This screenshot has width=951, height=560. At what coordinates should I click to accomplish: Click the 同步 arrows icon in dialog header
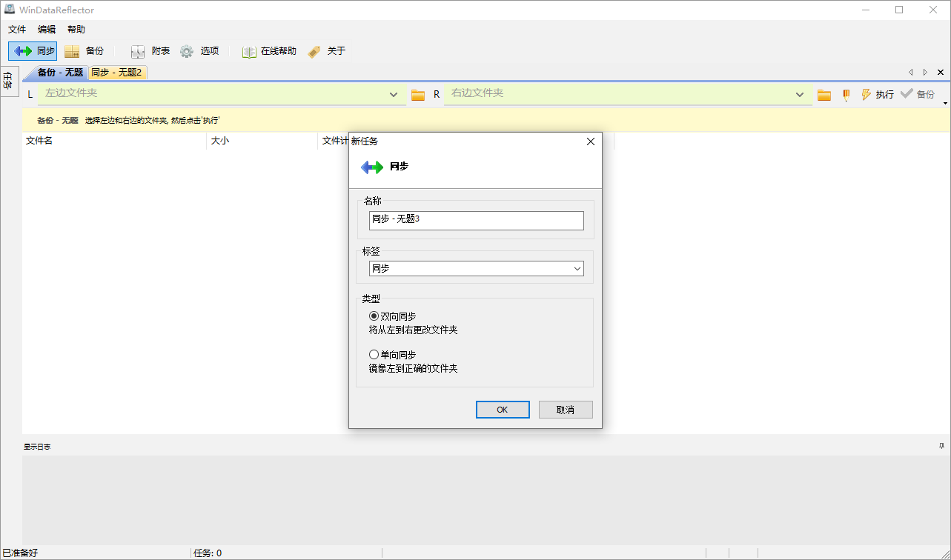point(372,167)
